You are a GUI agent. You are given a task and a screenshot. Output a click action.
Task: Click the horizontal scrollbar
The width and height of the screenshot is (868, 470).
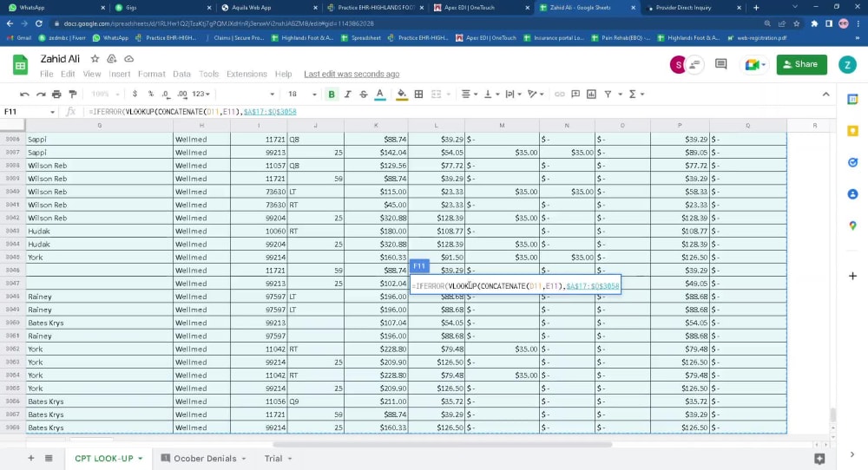(x=443, y=444)
